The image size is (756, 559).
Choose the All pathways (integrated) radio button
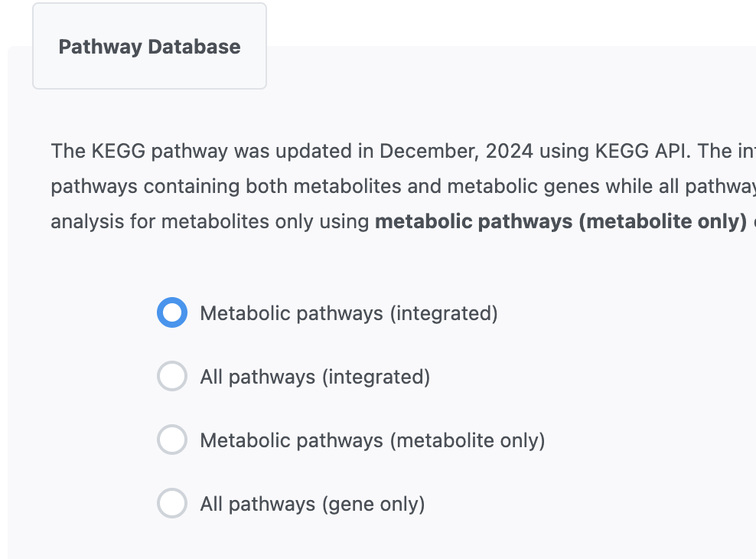pos(172,377)
